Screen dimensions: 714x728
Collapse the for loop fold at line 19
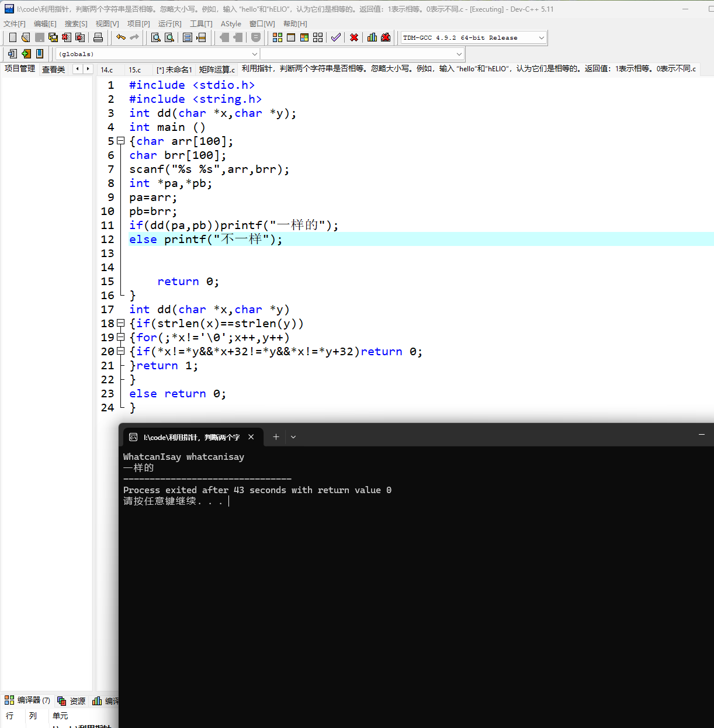[x=120, y=337]
